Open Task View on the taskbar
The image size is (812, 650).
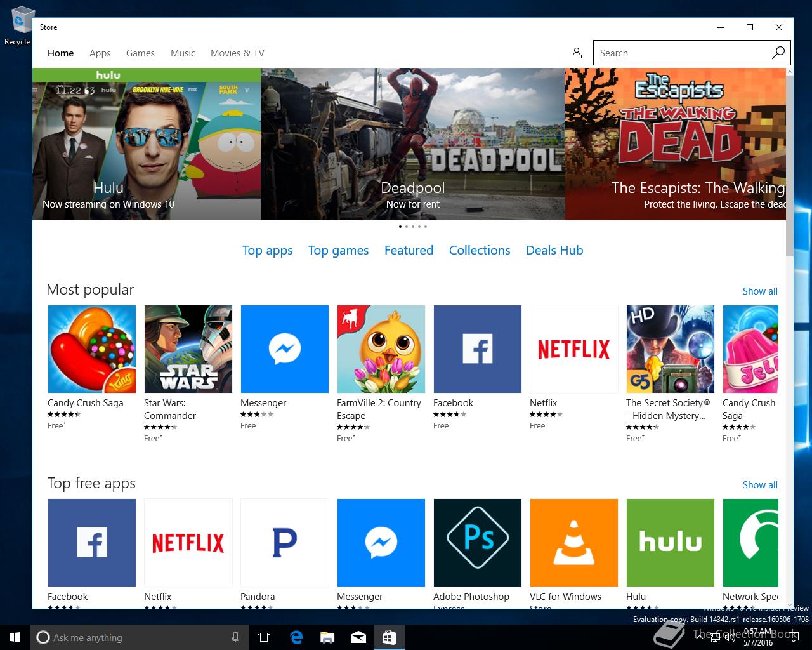click(x=264, y=637)
